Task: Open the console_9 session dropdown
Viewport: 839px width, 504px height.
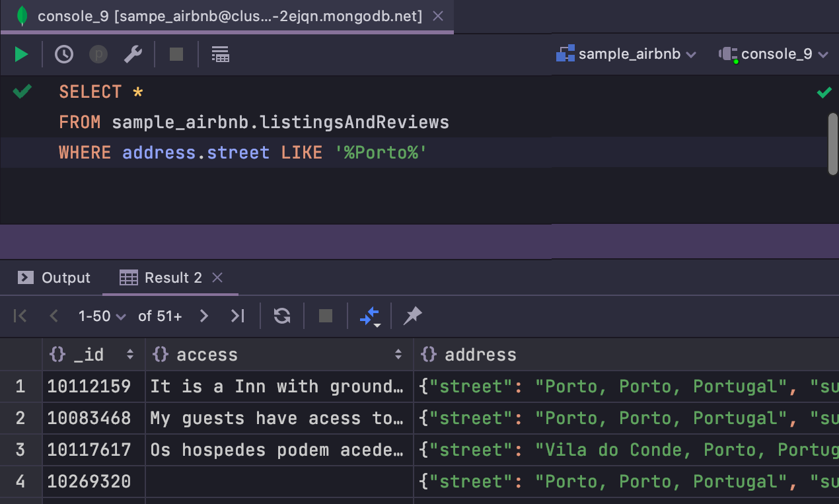Action: (774, 54)
